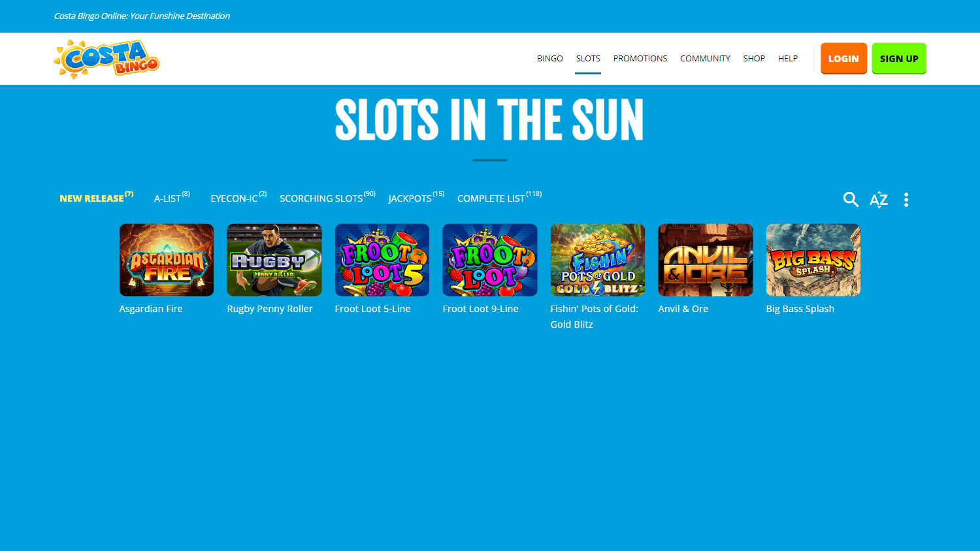Launch the Rugby Penny Roller game tile
Image resolution: width=980 pixels, height=551 pixels.
coord(274,260)
